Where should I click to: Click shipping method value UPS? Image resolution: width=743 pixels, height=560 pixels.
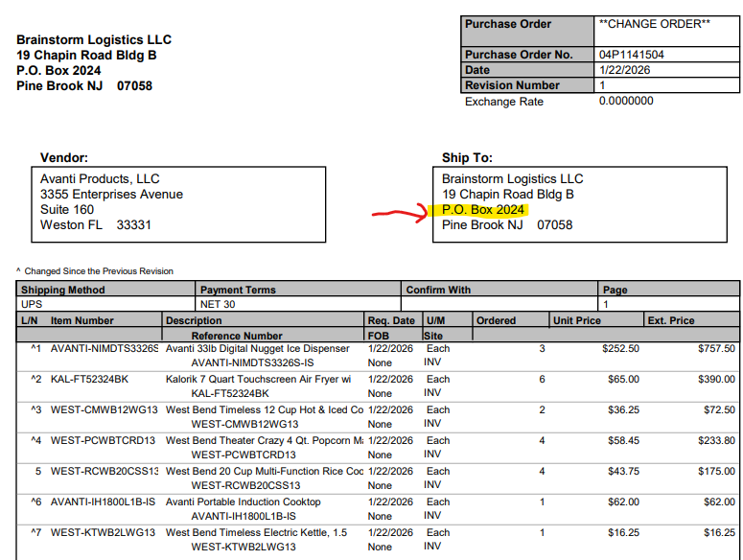[x=32, y=305]
